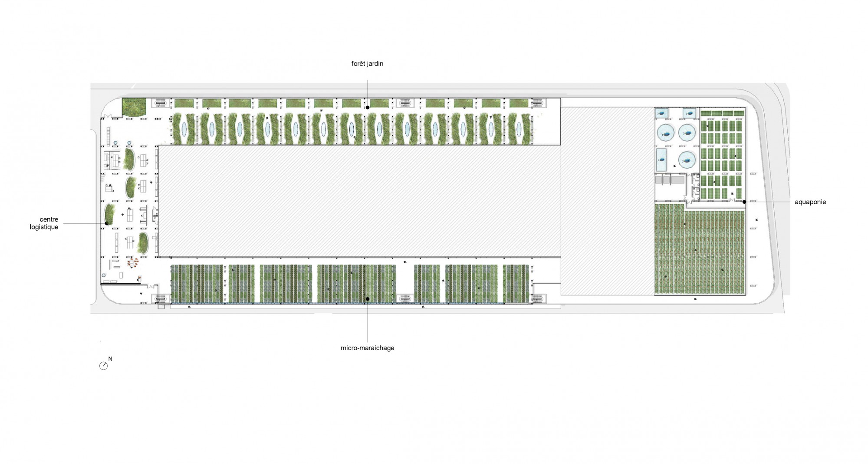Screen dimensions: 868x464
Task: Click the tall rectangular fish tank
Action: click(661, 160)
